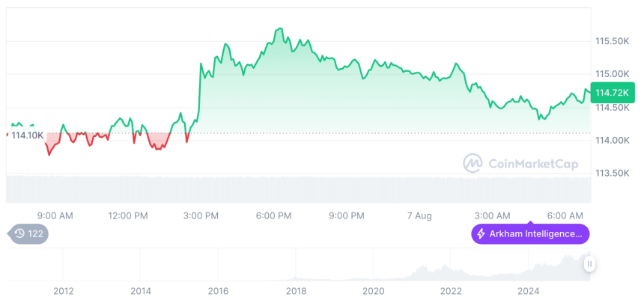Click the 122 events count badge
Viewport: 644px width, 300px height.
coord(35,234)
